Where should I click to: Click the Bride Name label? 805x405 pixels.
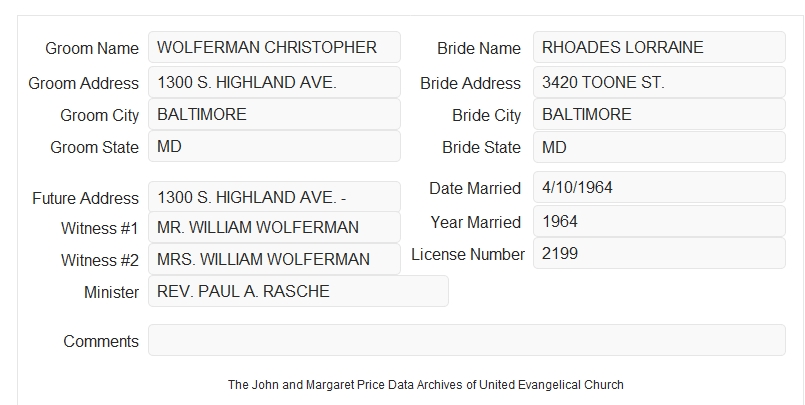479,48
